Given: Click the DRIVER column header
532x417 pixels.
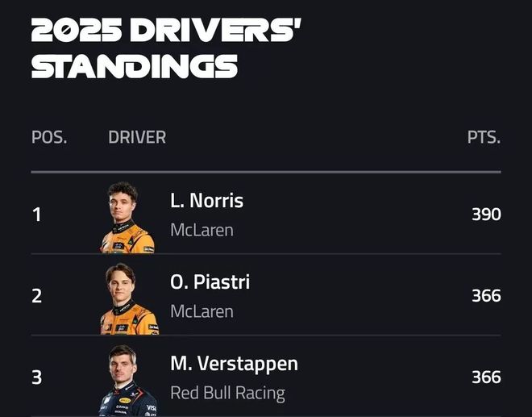Looking at the screenshot, I should pos(137,137).
